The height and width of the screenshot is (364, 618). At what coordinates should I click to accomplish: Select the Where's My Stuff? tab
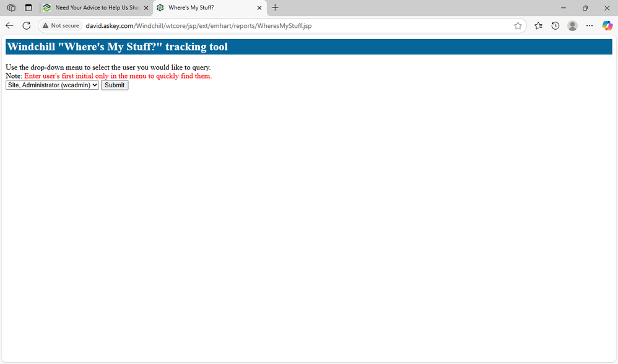(x=210, y=7)
